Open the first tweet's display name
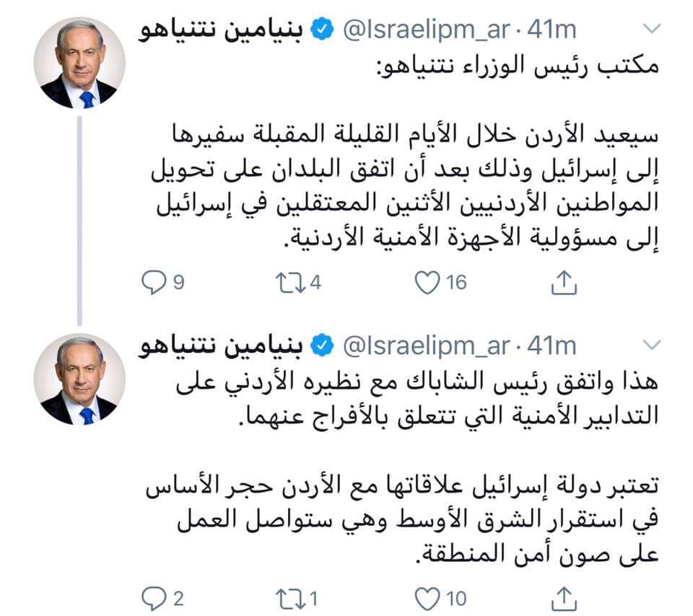This screenshot has height=616, width=693. click(x=223, y=30)
